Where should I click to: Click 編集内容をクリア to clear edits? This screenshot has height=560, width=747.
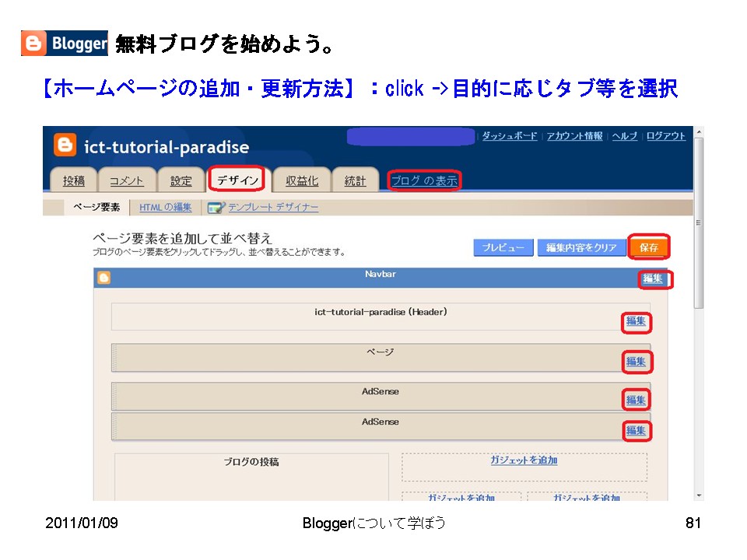581,247
